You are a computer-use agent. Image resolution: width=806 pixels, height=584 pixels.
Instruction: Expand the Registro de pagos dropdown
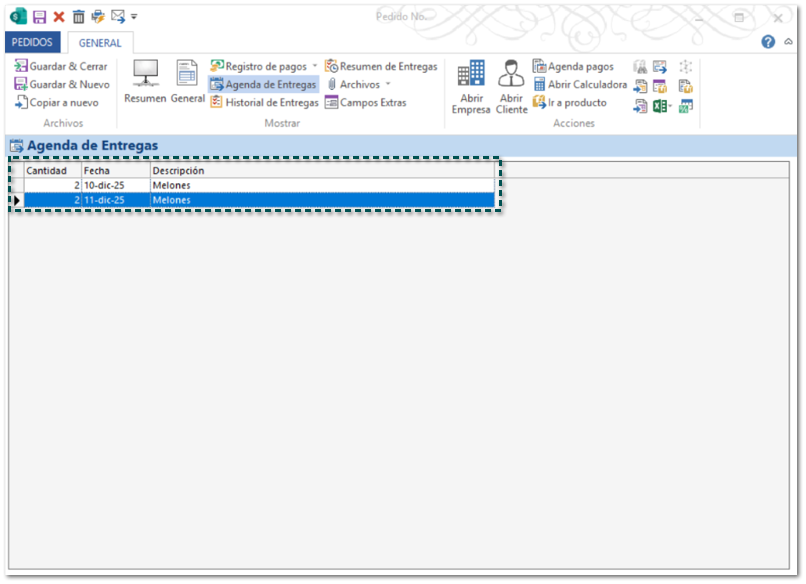click(x=314, y=67)
